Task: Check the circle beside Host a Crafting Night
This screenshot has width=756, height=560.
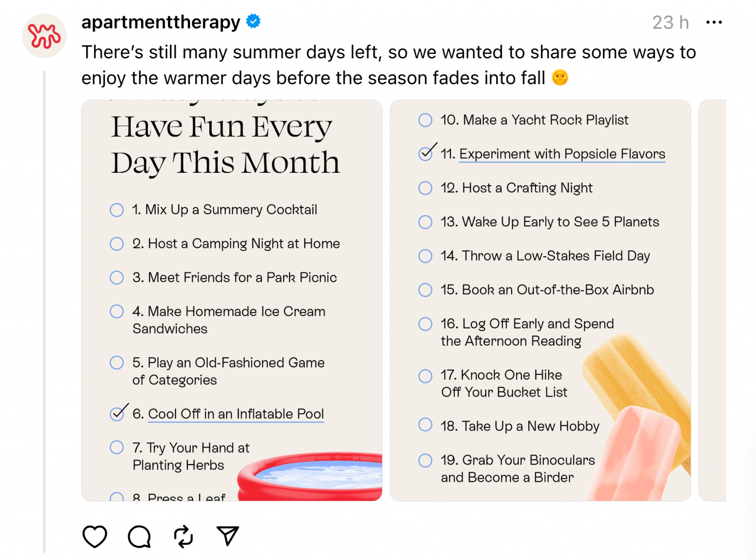Action: [425, 188]
